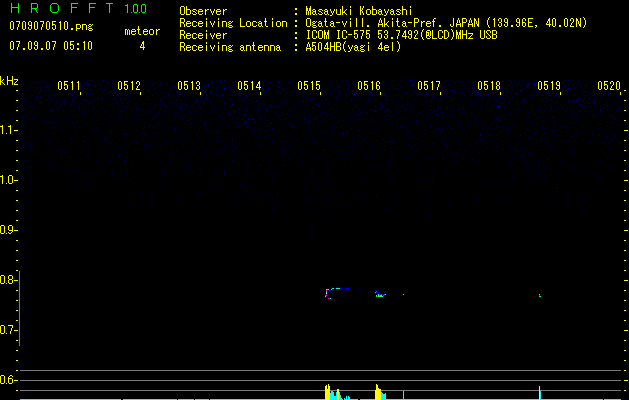
Task: Click the meteor count value 4
Action: pyautogui.click(x=142, y=47)
